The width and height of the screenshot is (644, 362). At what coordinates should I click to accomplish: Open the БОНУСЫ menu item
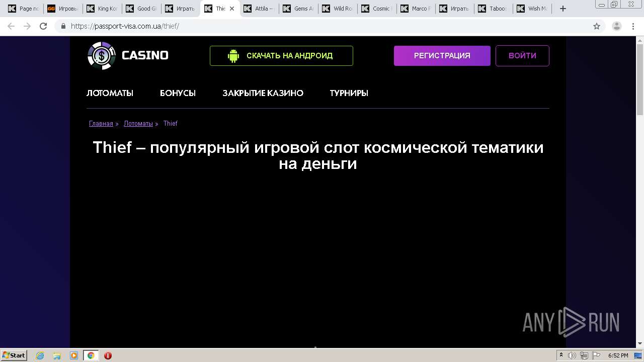tap(178, 93)
